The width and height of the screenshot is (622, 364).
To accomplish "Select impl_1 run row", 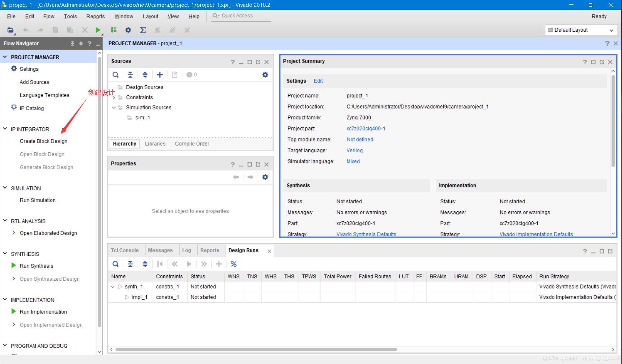I will (x=362, y=297).
